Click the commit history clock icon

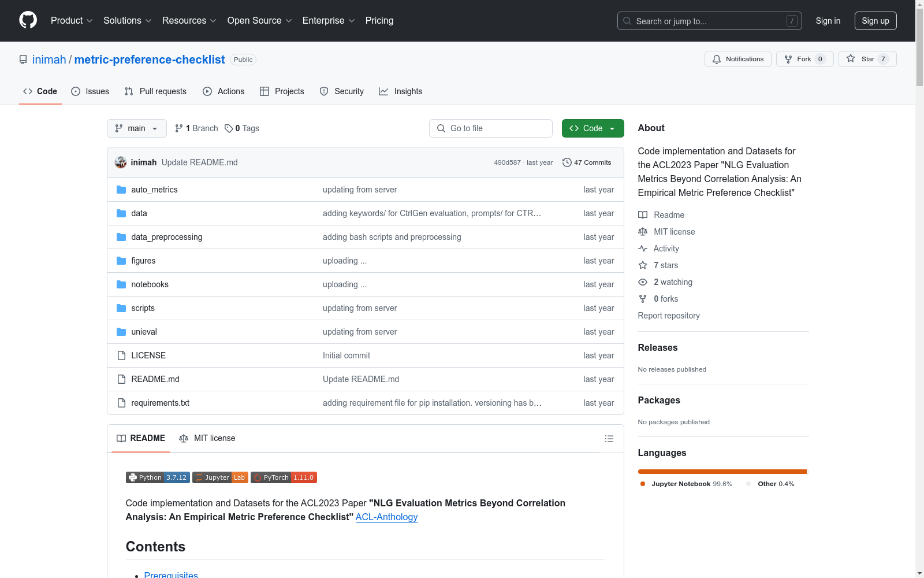[x=567, y=162]
